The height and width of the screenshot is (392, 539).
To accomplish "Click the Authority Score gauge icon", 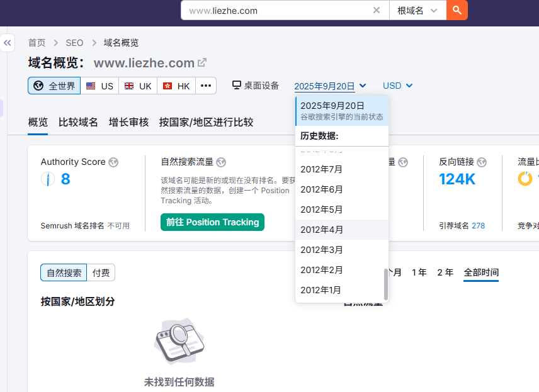I will 48,179.
